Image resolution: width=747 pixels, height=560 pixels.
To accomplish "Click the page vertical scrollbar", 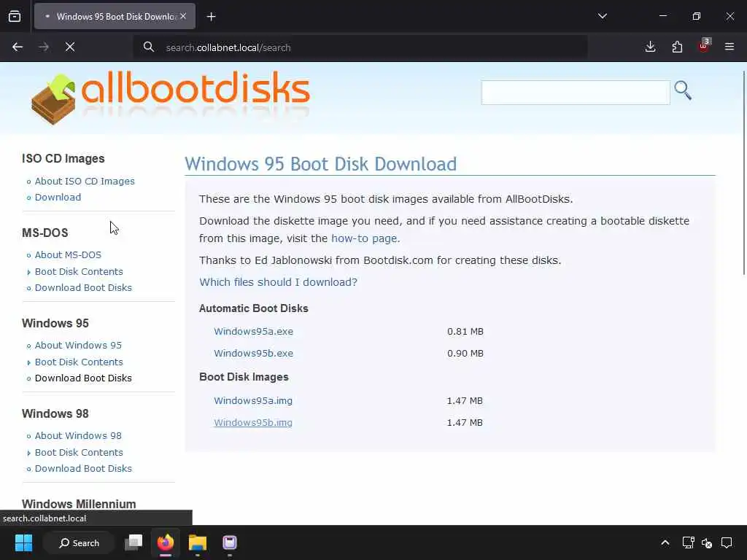I will click(744, 172).
